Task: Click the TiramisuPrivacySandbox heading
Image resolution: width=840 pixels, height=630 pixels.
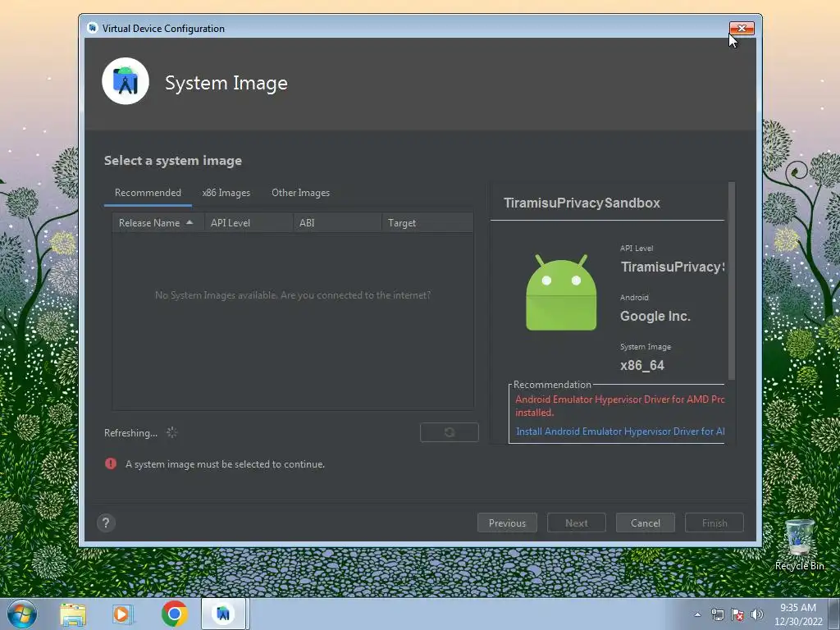Action: (582, 203)
